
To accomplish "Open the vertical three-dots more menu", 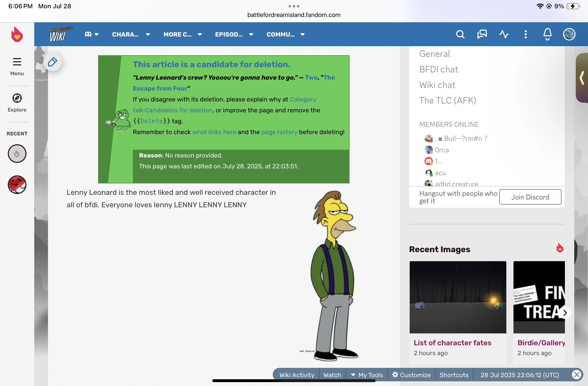I will (525, 34).
